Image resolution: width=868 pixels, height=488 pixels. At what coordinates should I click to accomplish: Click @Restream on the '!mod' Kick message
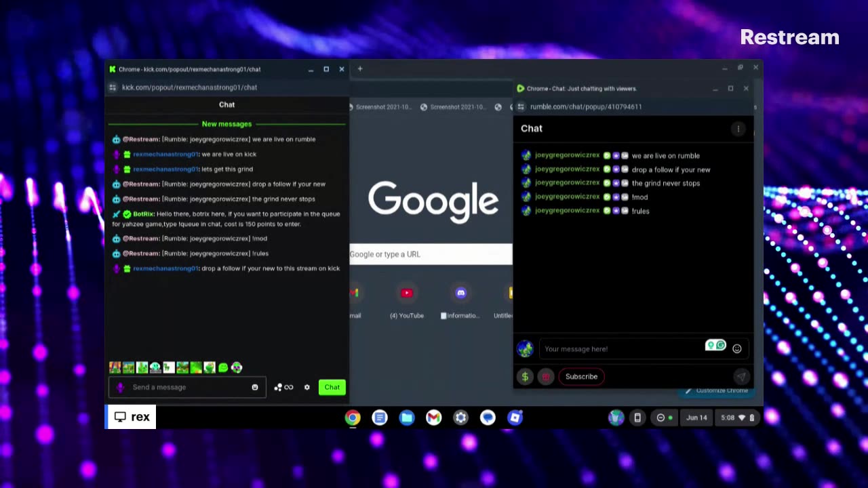click(x=140, y=239)
